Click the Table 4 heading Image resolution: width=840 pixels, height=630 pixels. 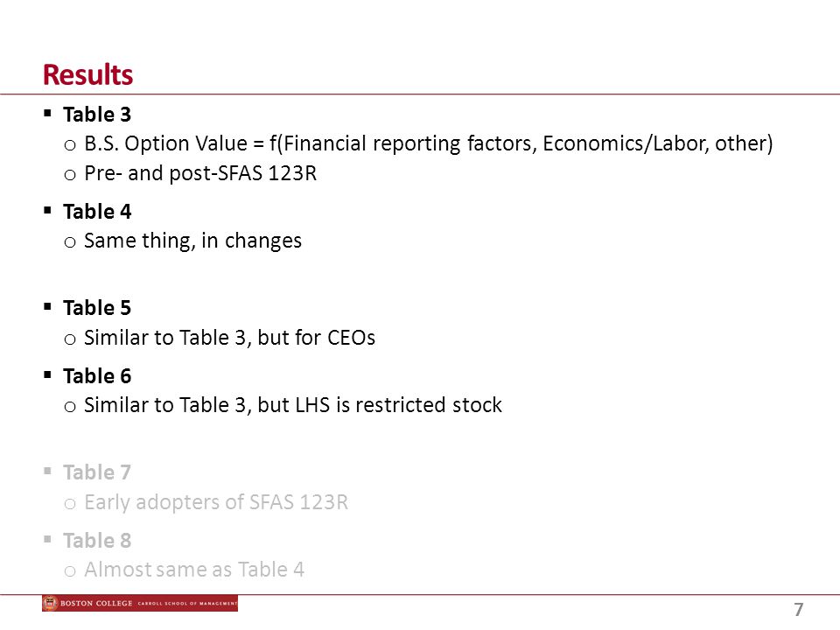[x=97, y=212]
